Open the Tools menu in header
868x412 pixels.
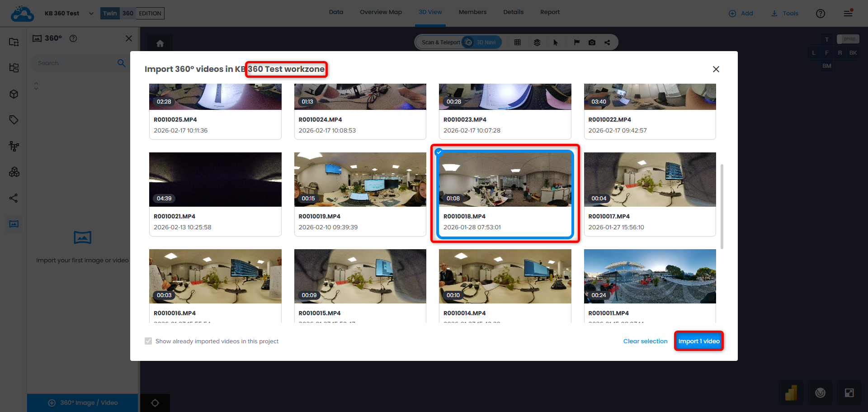[785, 14]
